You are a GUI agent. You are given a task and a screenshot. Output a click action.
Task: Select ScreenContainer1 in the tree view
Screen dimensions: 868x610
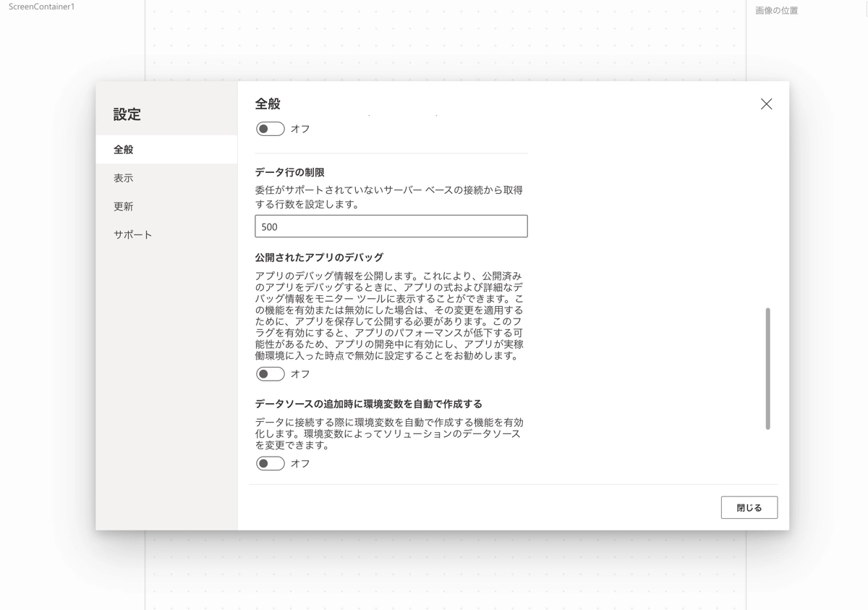pyautogui.click(x=41, y=7)
